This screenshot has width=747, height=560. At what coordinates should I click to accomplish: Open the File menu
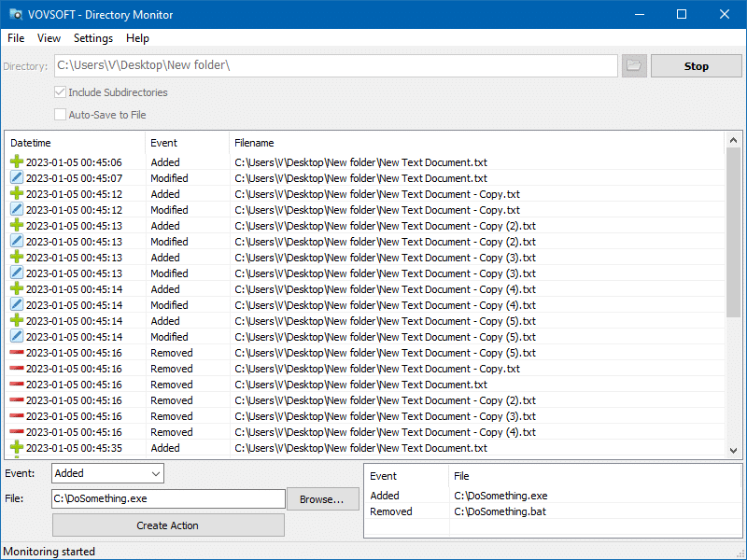coord(16,38)
